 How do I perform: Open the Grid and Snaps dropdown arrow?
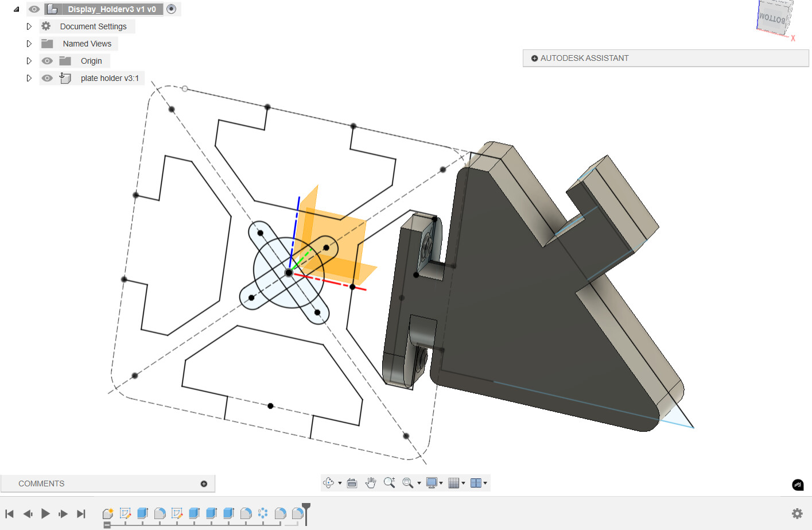[x=463, y=483]
